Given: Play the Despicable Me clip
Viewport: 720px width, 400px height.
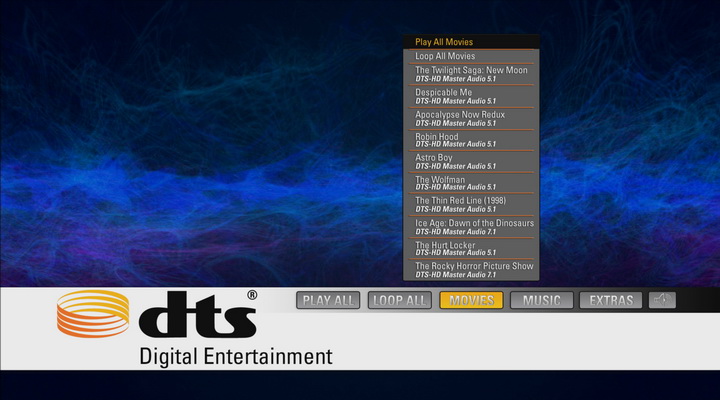Looking at the screenshot, I should tap(471, 96).
